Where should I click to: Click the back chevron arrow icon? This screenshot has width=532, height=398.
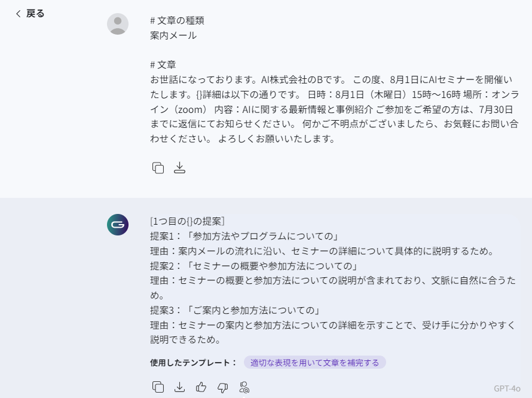(x=18, y=14)
